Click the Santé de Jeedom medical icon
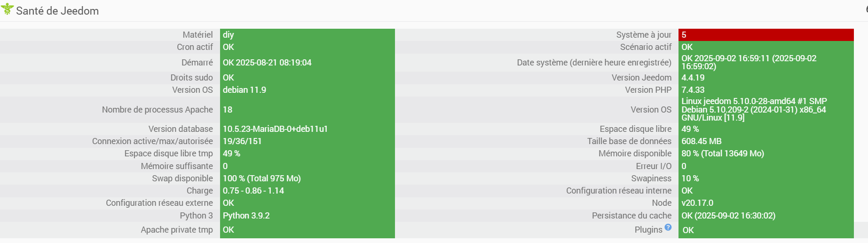 [7, 9]
